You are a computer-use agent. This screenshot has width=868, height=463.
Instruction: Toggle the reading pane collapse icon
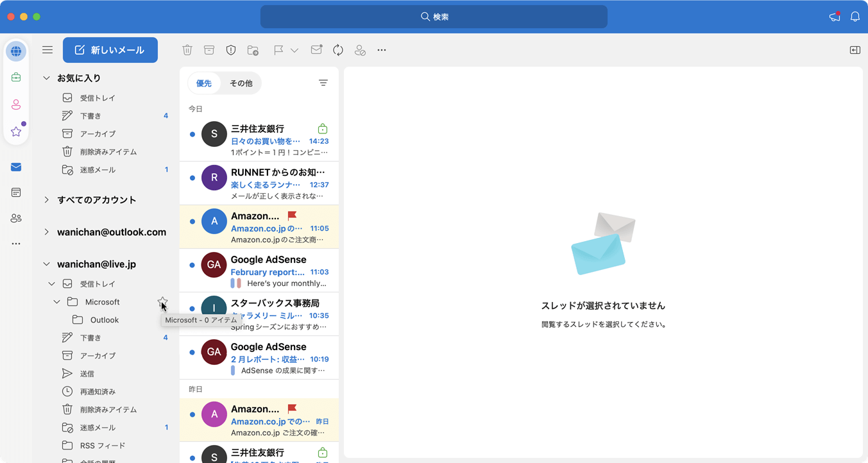tap(855, 50)
